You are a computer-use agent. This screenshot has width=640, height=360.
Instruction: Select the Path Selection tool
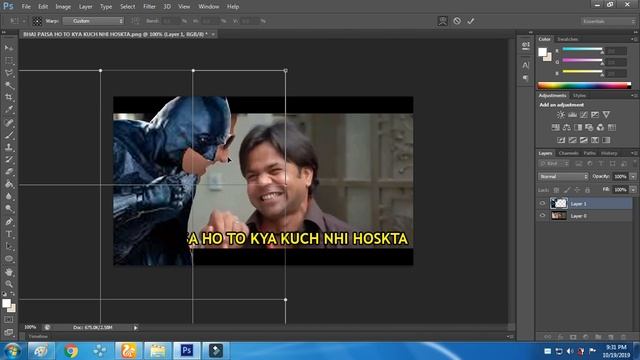point(9,247)
